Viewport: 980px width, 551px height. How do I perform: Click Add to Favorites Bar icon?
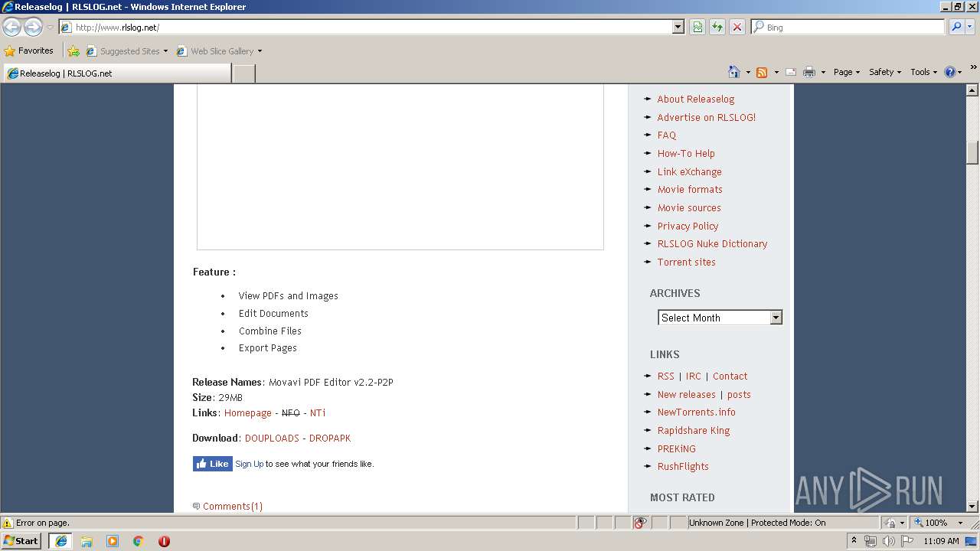73,51
